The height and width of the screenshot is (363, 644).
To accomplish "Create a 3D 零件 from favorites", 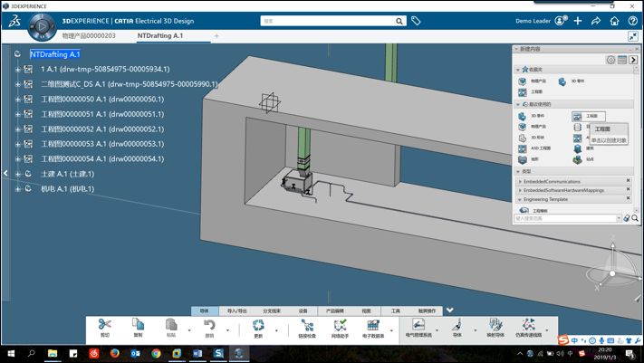I will (x=571, y=81).
